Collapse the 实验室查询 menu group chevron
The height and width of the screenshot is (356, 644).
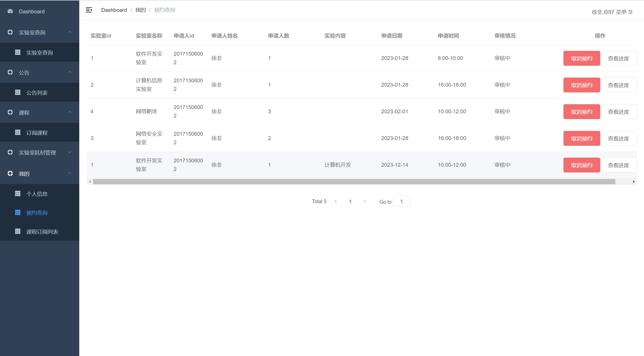70,32
